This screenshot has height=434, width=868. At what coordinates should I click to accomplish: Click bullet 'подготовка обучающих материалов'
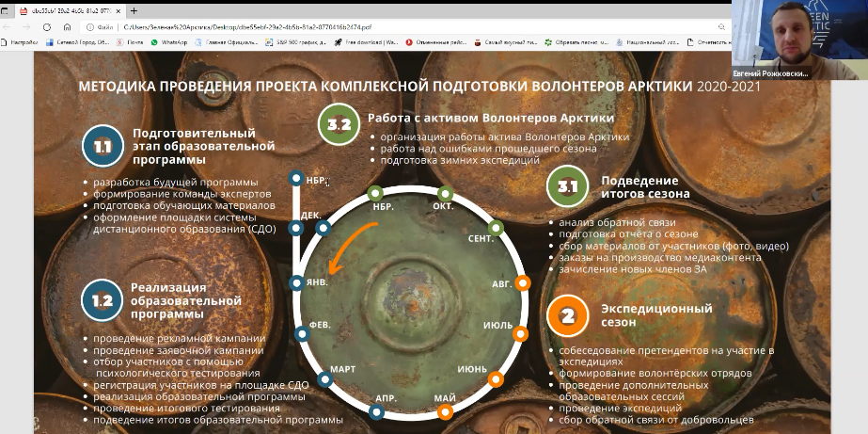[183, 205]
